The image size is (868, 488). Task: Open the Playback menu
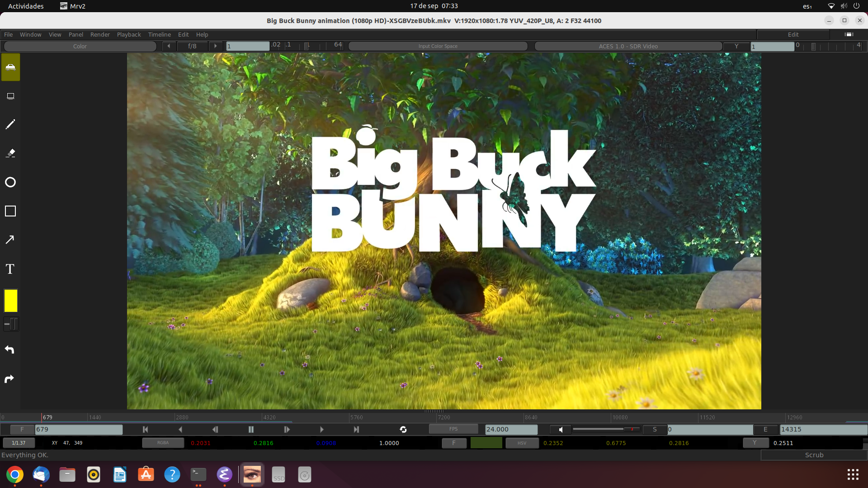coord(128,34)
